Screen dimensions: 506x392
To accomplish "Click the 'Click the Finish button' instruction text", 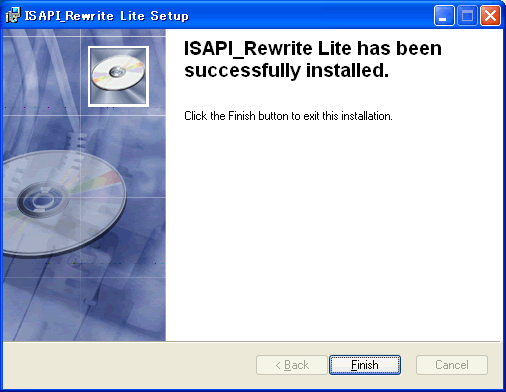I will coord(288,116).
